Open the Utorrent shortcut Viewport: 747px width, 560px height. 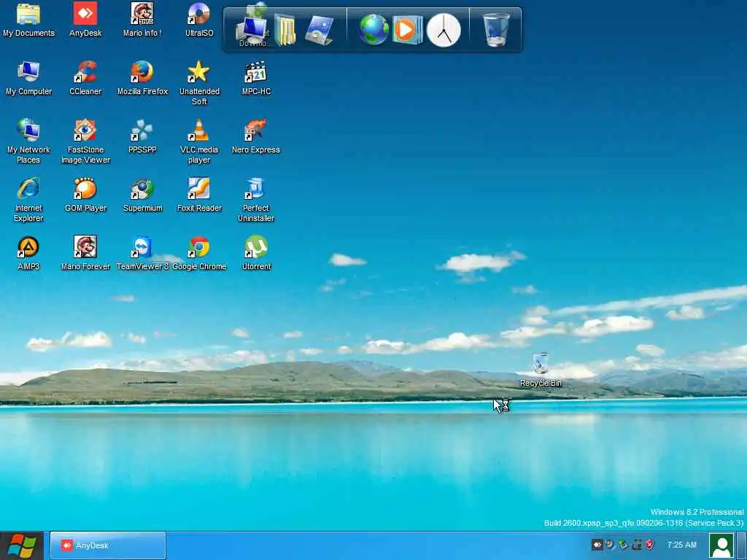[256, 253]
